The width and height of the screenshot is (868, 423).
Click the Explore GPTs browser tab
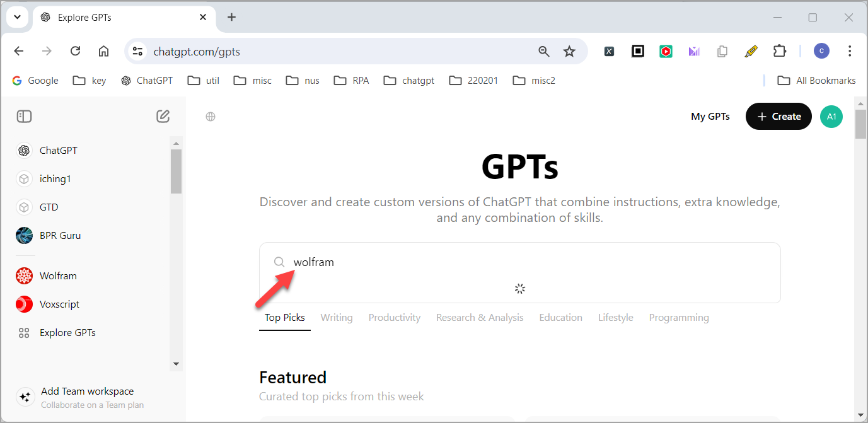(x=124, y=17)
